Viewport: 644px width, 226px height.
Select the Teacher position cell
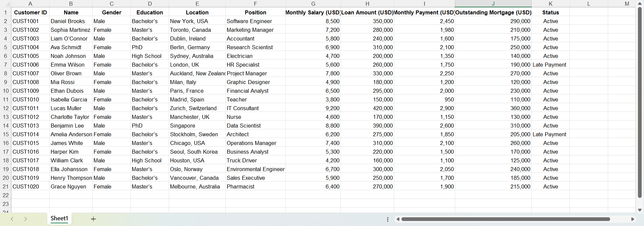click(x=256, y=99)
